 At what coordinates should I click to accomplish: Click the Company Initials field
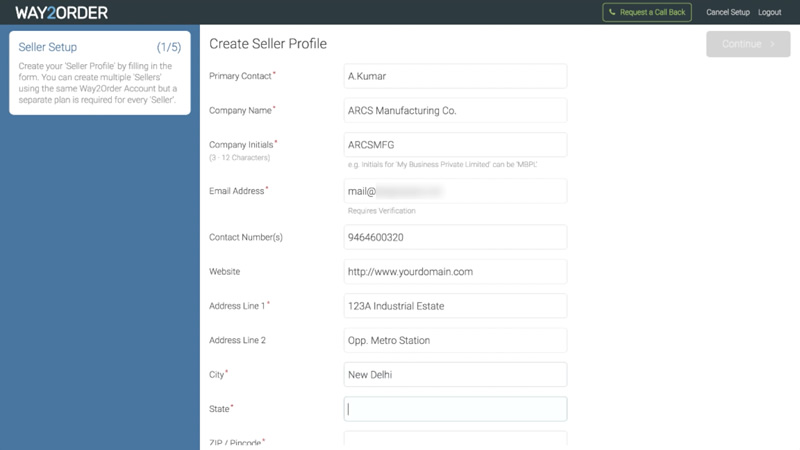pos(455,145)
